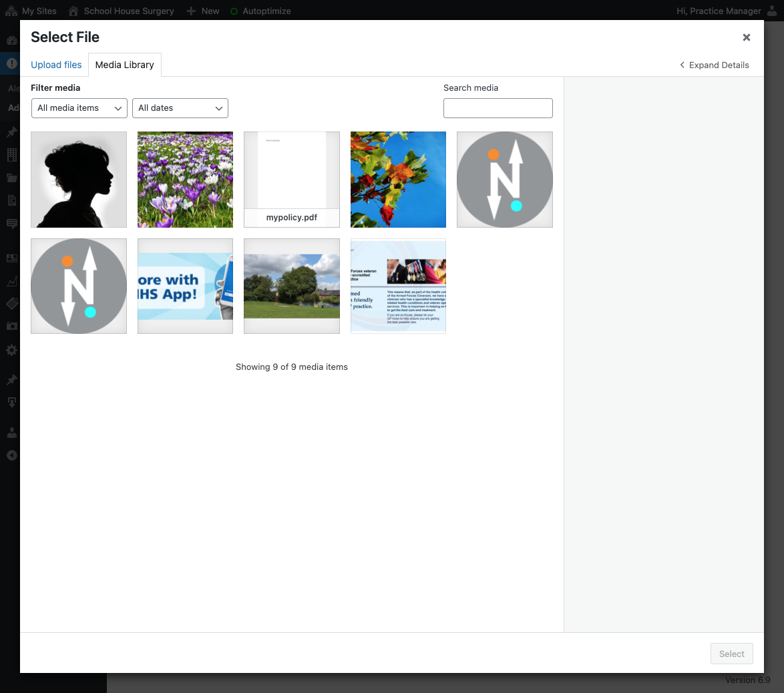Open the New content menu
784x693 pixels.
click(210, 11)
